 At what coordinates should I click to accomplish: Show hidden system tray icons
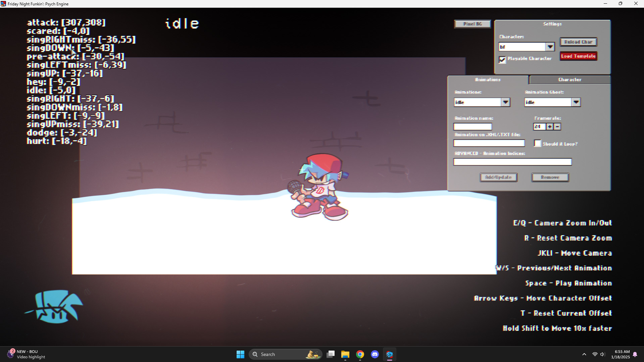[x=584, y=354]
